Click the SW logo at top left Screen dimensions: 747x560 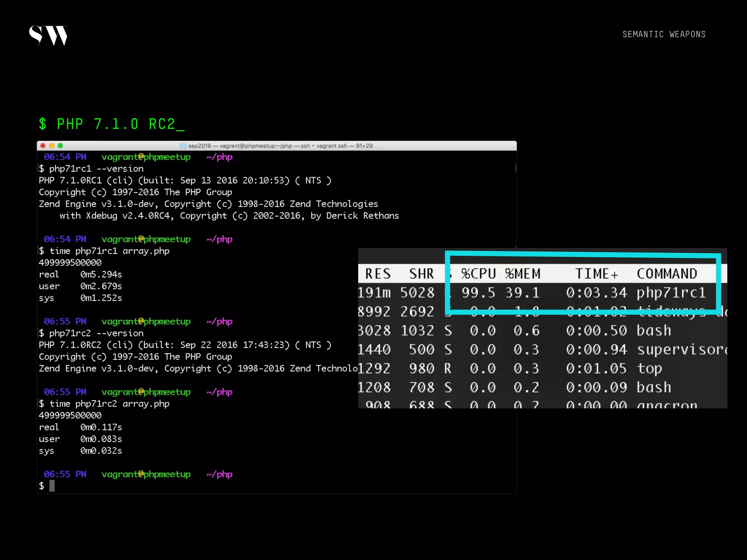[x=48, y=35]
